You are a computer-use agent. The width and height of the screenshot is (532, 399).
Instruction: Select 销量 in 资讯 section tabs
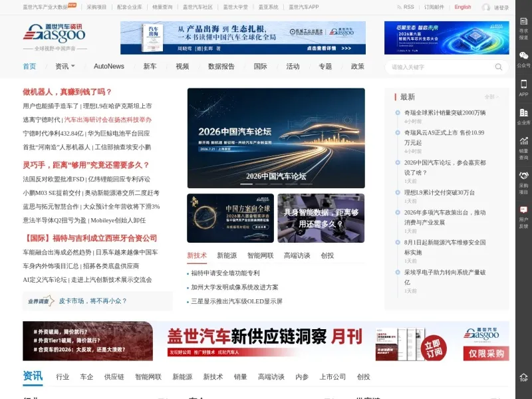point(240,376)
